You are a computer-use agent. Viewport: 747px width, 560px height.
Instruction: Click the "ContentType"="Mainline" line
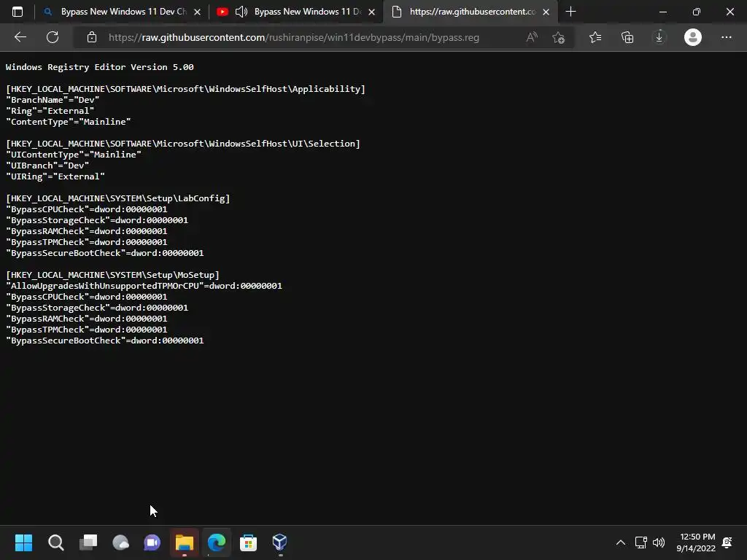[68, 122]
